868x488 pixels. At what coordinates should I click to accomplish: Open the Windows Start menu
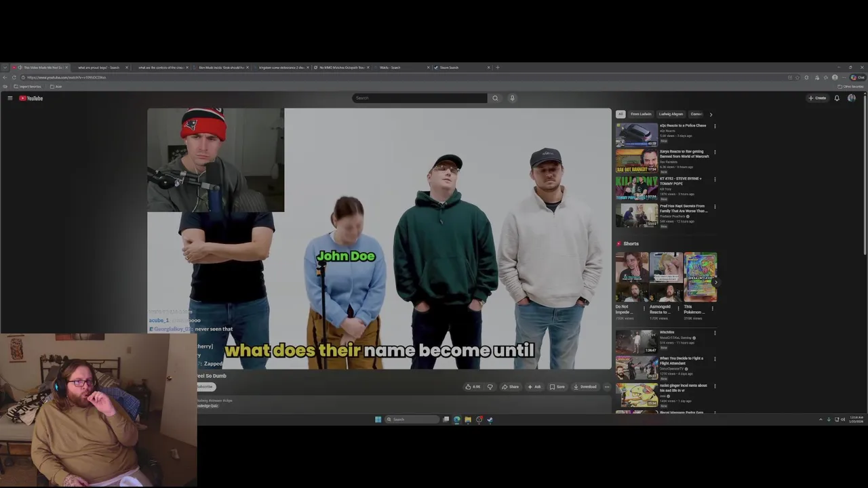tap(378, 420)
